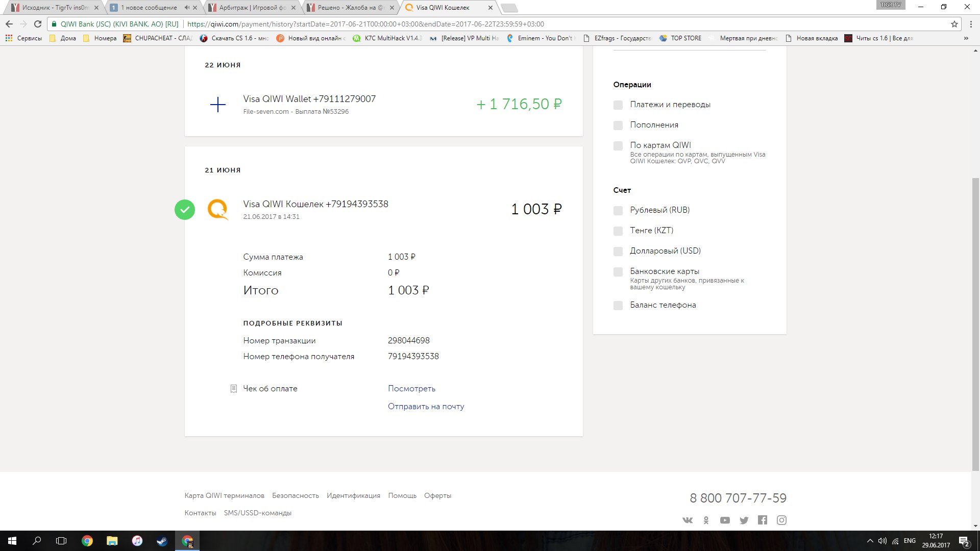Open the SMS/USSD-команды footer link
Viewport: 980px width, 551px height.
pos(257,513)
